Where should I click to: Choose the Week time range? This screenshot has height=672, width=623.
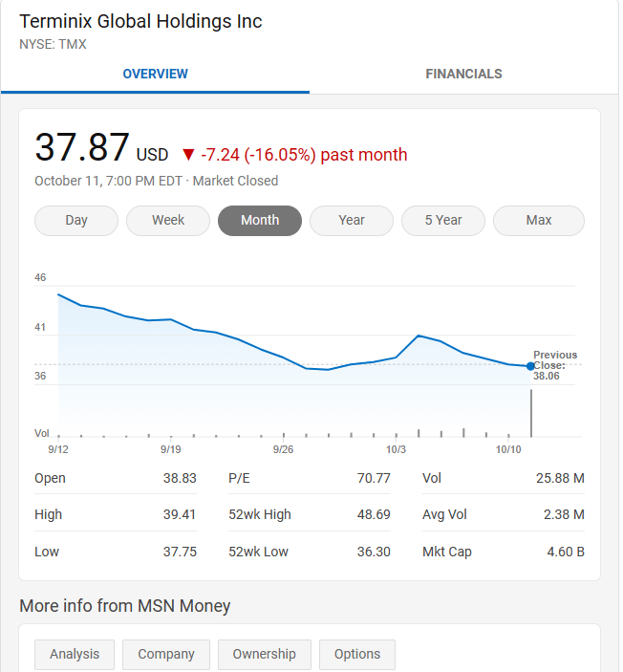(x=168, y=221)
